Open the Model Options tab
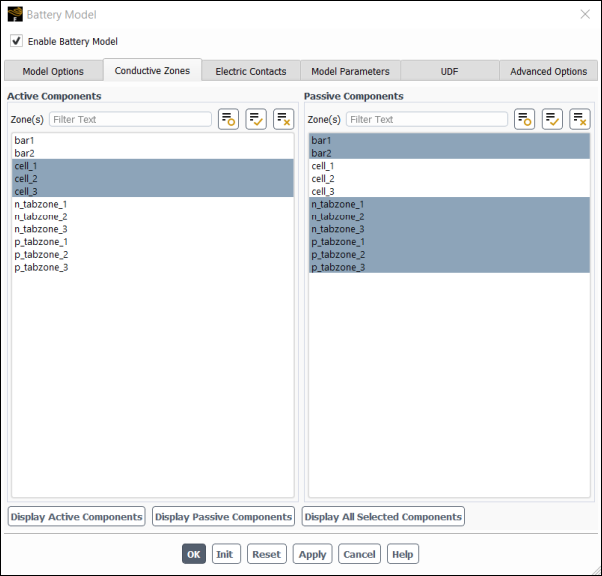This screenshot has height=576, width=602. pyautogui.click(x=53, y=72)
